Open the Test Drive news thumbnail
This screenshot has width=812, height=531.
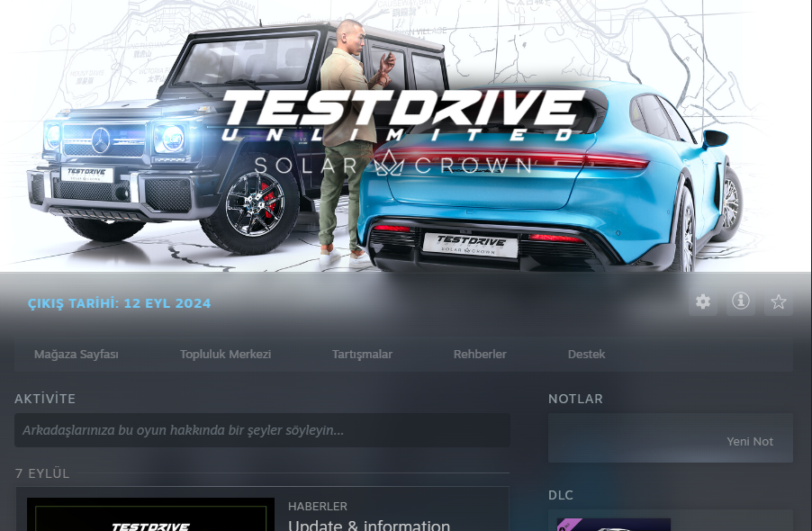(x=150, y=515)
